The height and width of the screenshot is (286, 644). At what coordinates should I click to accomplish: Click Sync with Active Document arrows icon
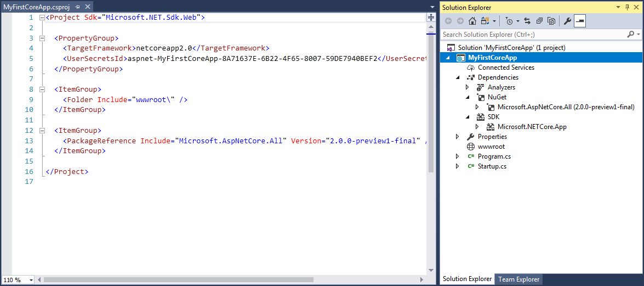click(527, 21)
